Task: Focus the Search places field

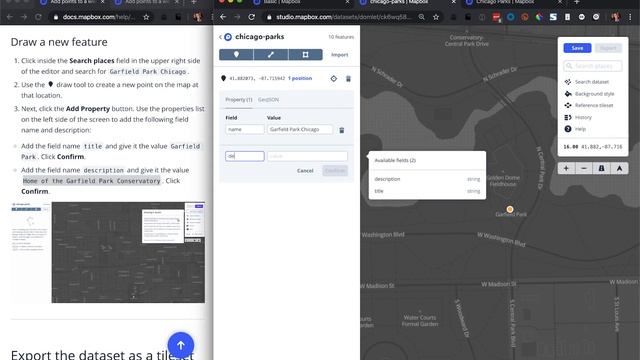Action: tap(593, 66)
